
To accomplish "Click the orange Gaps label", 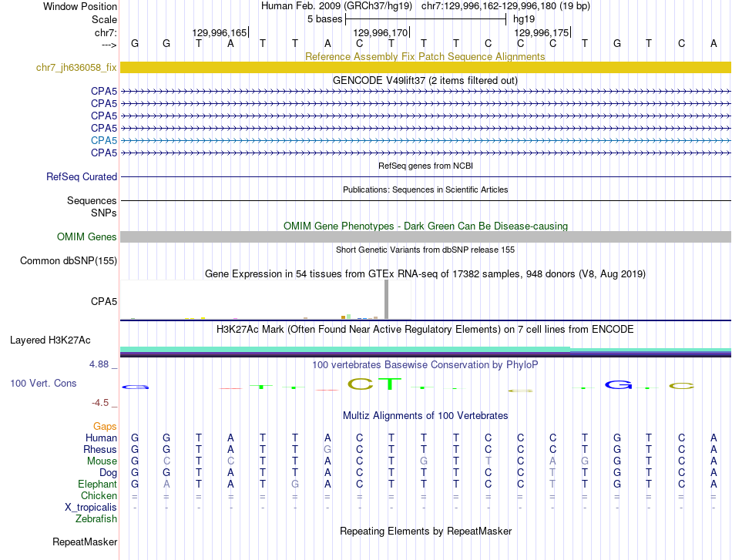I will coord(105,427).
